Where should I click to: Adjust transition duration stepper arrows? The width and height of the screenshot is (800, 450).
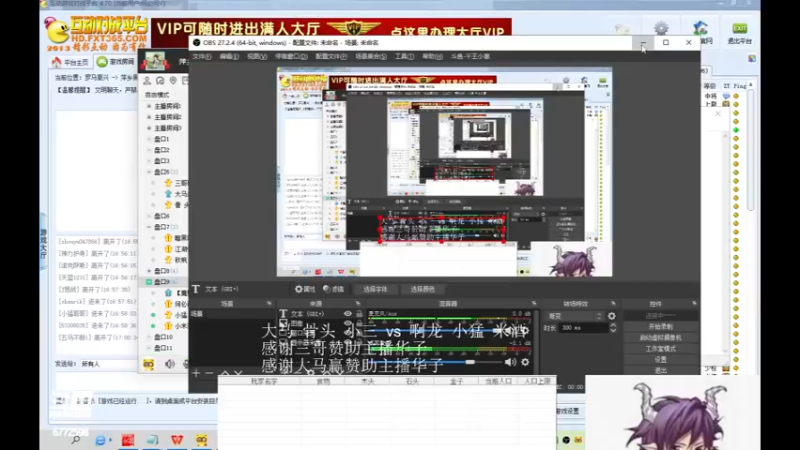click(613, 328)
